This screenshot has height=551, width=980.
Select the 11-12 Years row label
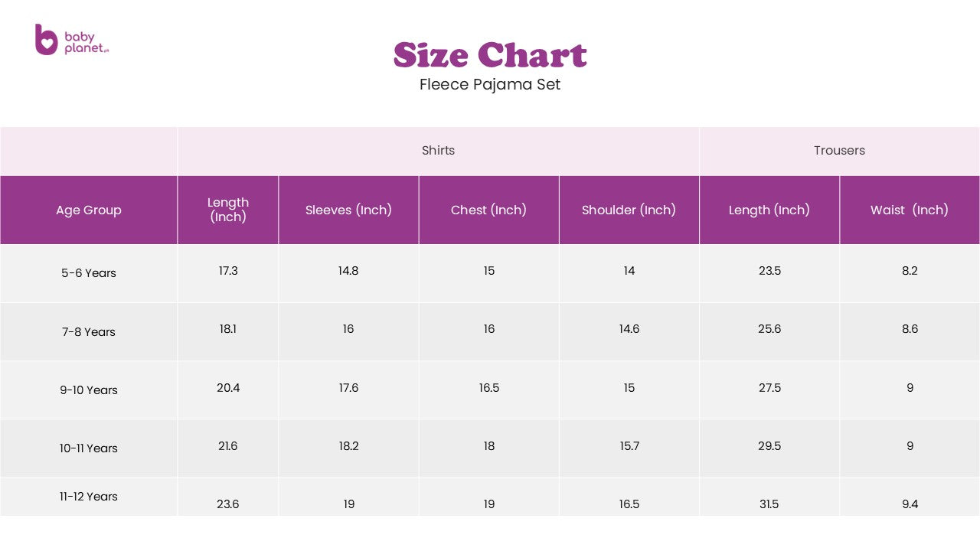pyautogui.click(x=89, y=497)
